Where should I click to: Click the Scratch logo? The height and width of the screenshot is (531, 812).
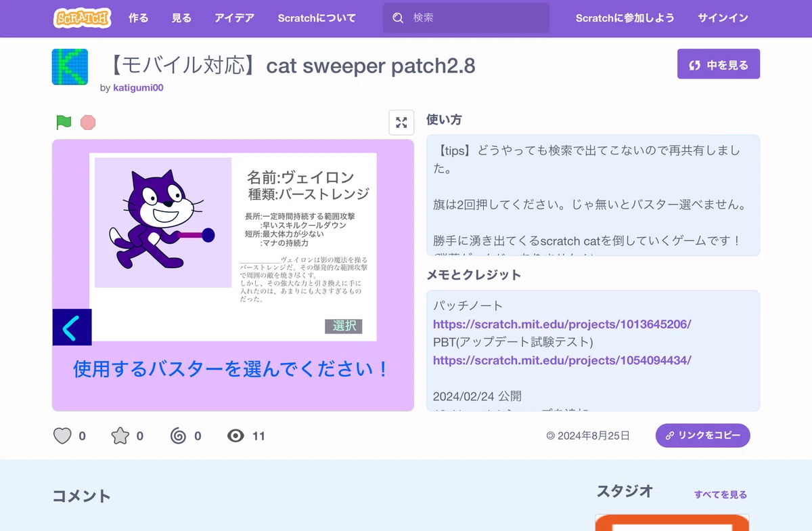coord(82,18)
